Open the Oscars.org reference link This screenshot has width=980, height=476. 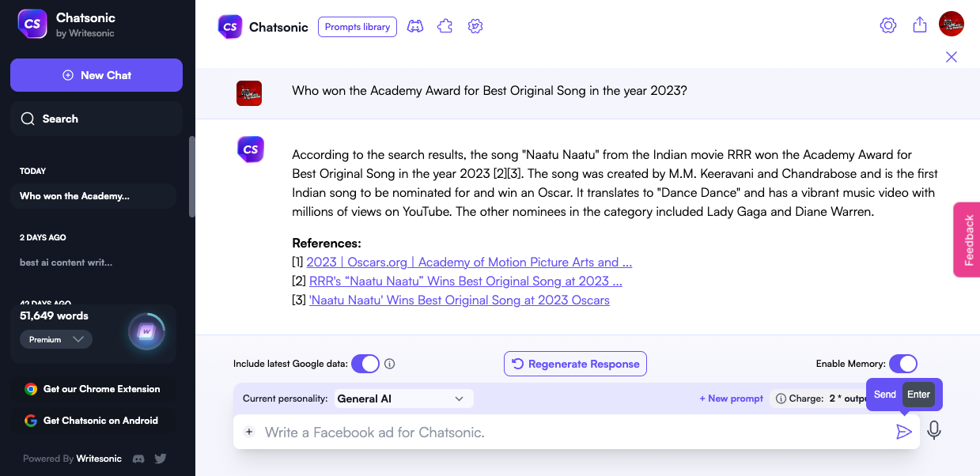coord(469,262)
